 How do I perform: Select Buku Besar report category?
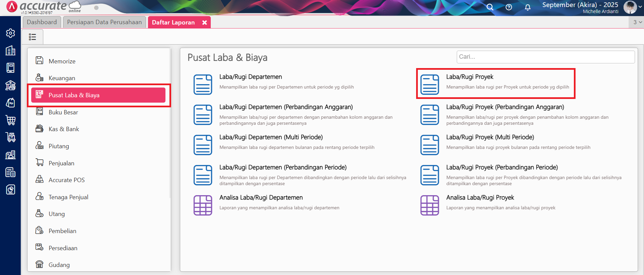[63, 112]
